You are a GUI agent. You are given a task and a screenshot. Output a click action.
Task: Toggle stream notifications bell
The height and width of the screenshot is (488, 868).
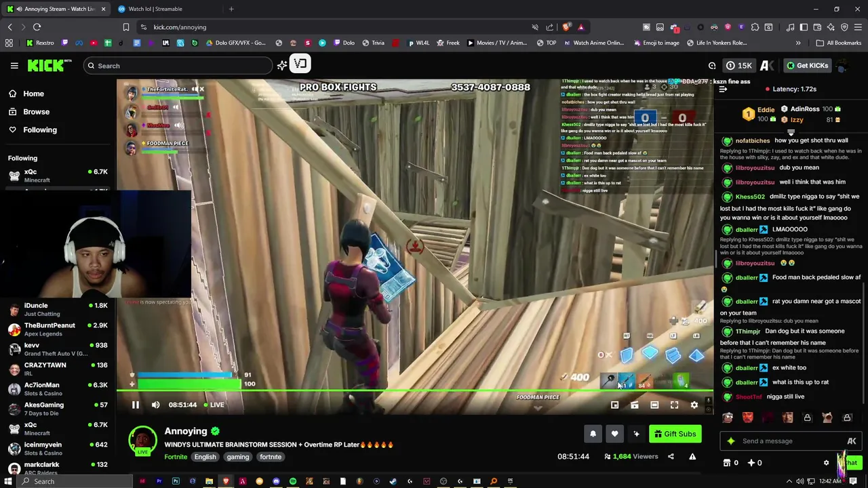pos(593,434)
